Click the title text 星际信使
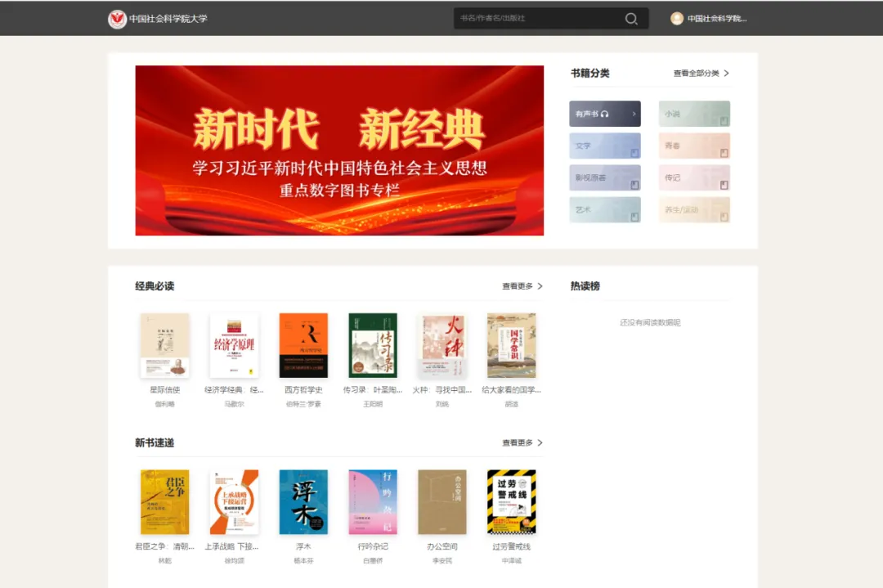 pos(164,390)
